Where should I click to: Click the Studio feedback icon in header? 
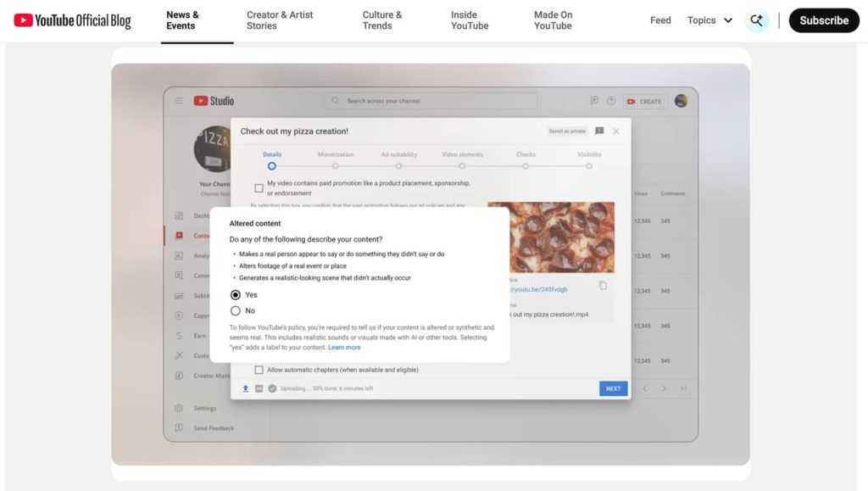point(594,101)
